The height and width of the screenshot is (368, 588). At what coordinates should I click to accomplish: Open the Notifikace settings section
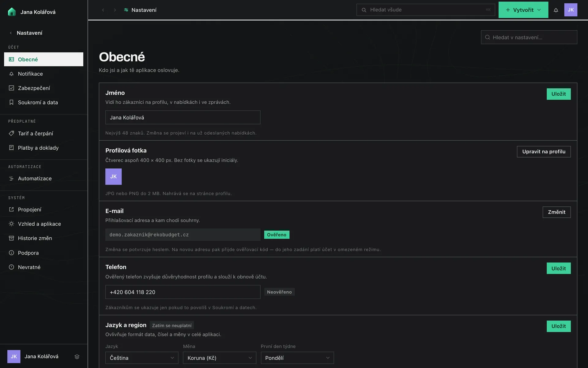click(43, 74)
